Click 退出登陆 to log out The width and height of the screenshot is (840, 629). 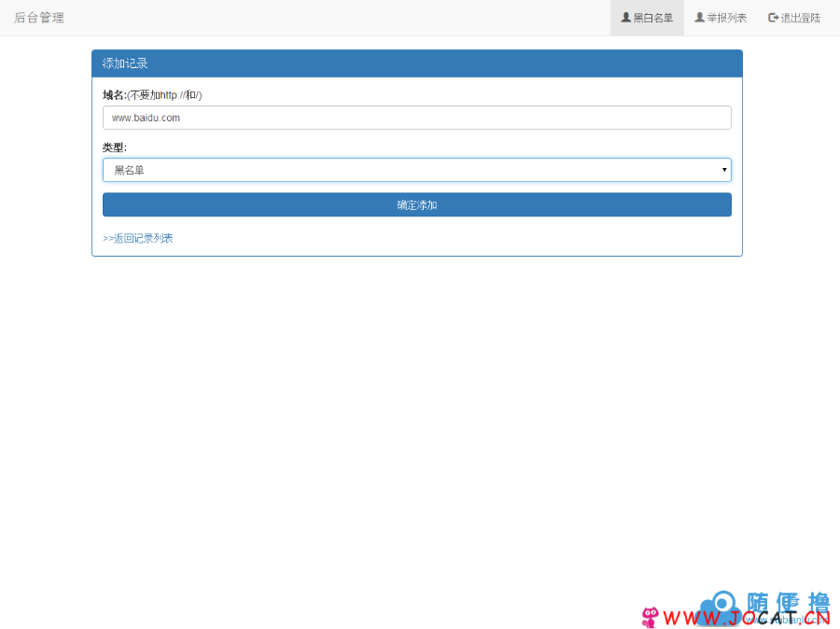794,18
